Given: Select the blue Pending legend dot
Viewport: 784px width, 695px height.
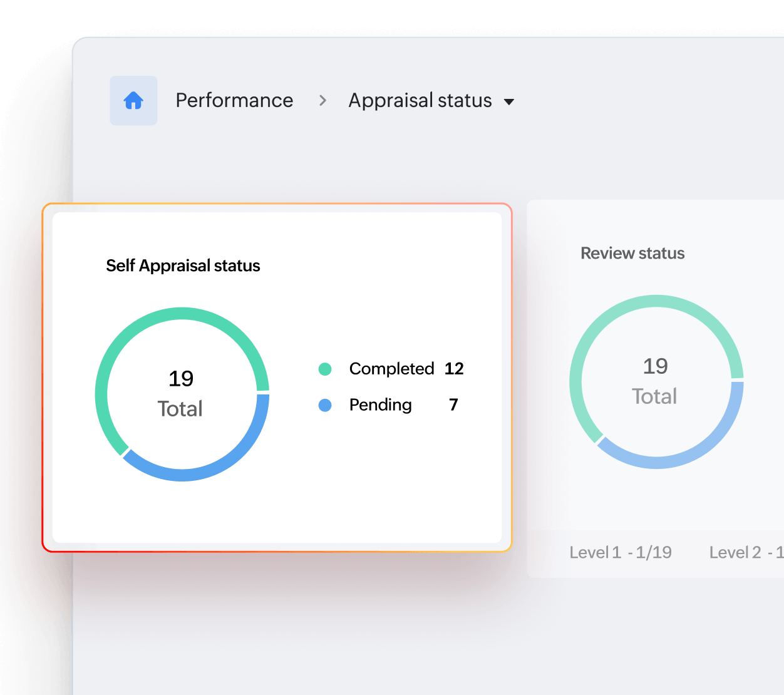Looking at the screenshot, I should 326,405.
